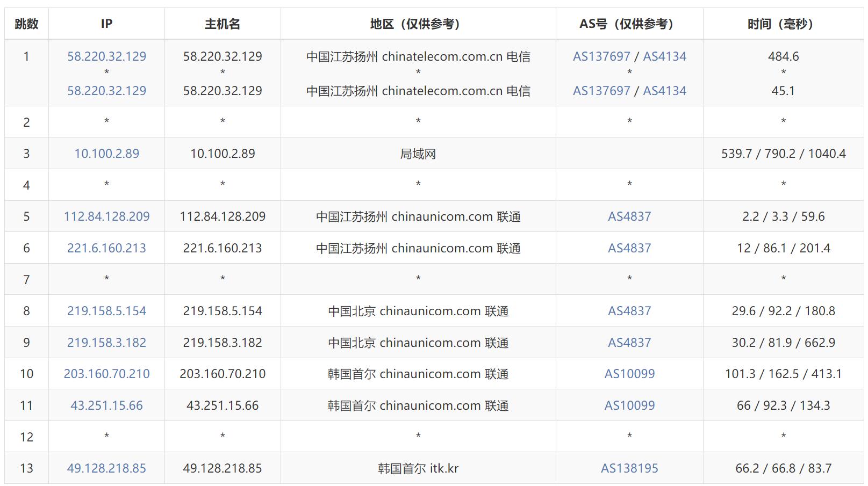This screenshot has height=486, width=868.
Task: Select hostname cell 10.100.2.89
Action: pos(223,154)
